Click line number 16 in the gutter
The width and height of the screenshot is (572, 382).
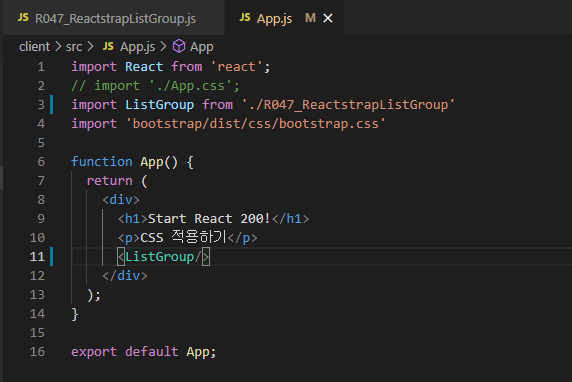click(x=37, y=351)
